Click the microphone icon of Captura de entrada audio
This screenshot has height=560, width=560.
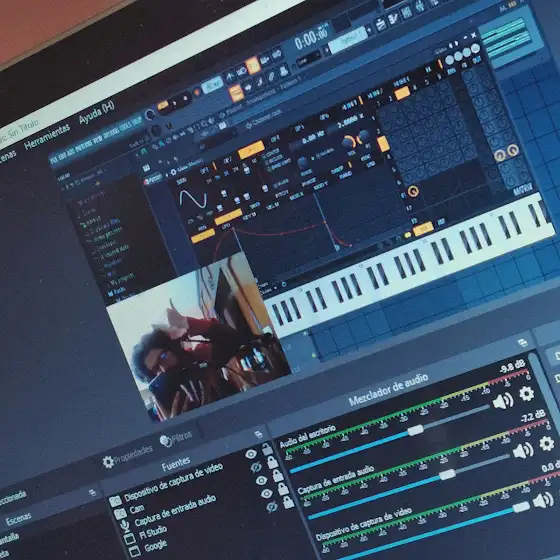click(x=125, y=526)
